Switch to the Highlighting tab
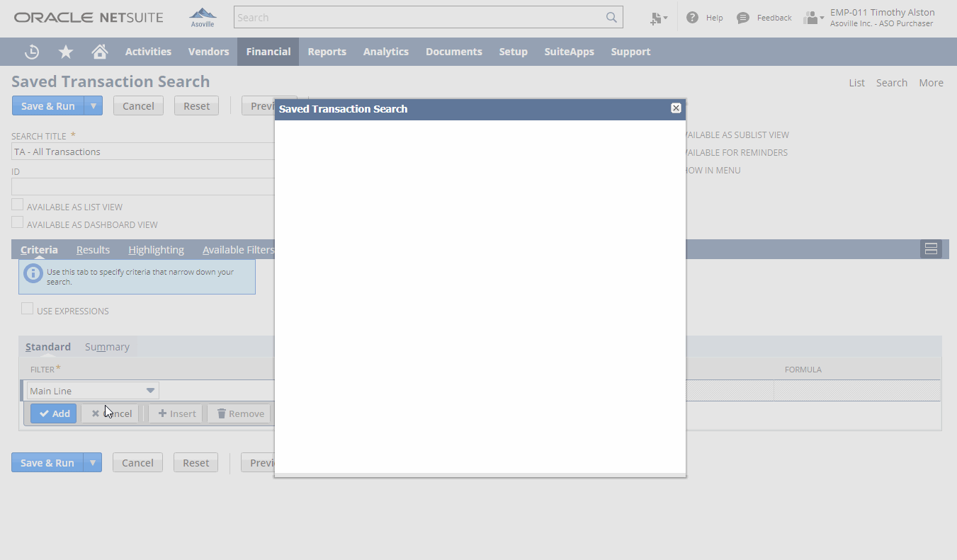This screenshot has height=560, width=957. point(156,250)
